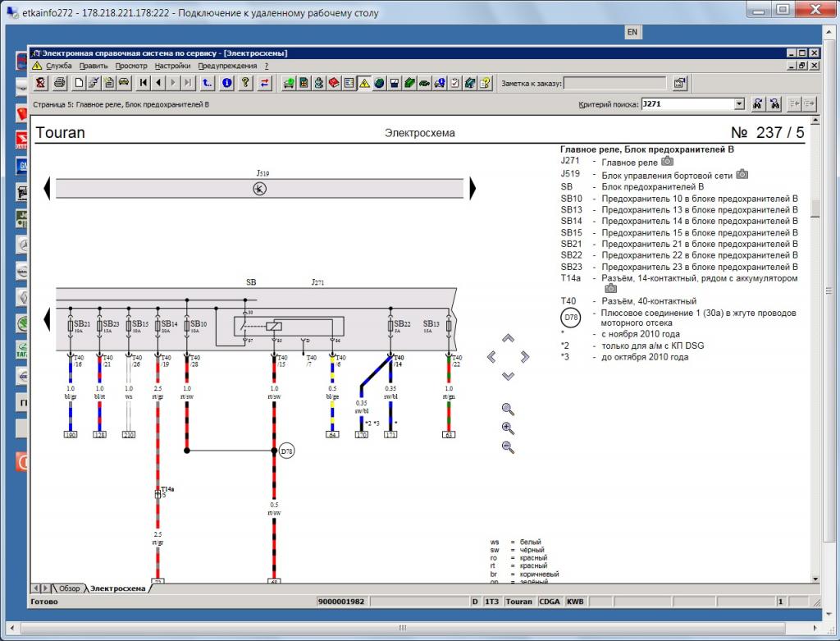Screen dimensions: 840x641
Task: Pan diagram right with the right chevron
Action: (x=524, y=357)
